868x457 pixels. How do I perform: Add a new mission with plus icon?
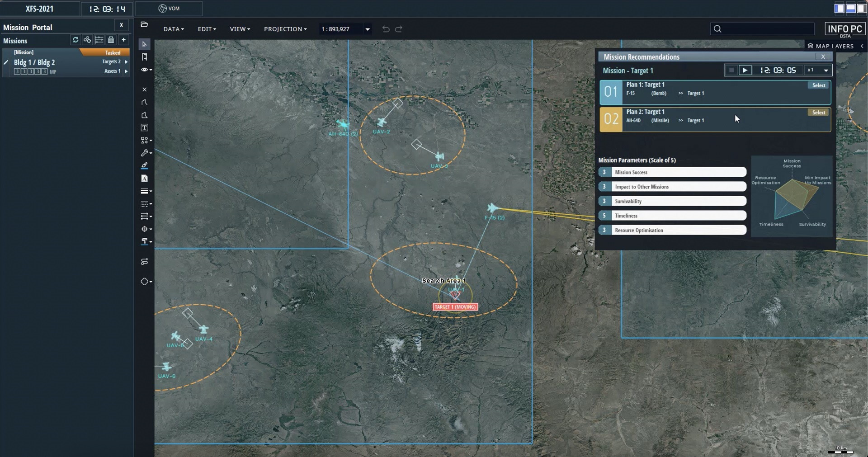(123, 40)
